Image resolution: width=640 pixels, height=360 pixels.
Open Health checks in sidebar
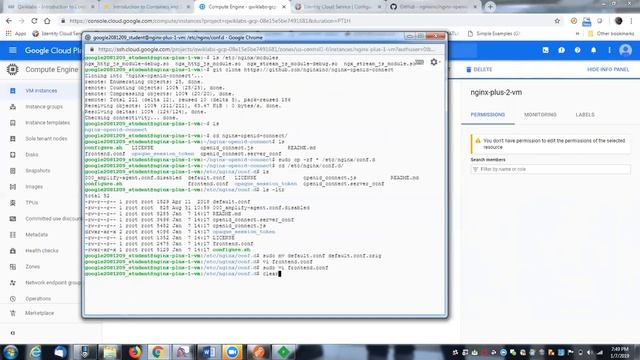tap(42, 251)
